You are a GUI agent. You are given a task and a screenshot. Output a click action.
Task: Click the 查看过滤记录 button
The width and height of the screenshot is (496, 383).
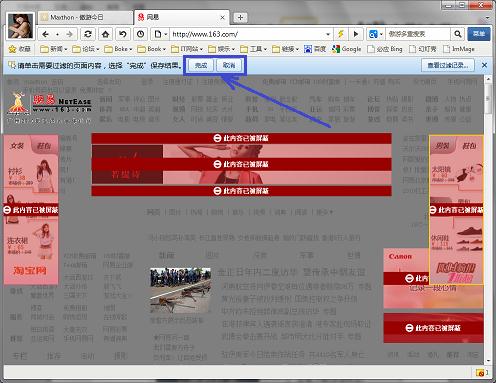tap(447, 65)
